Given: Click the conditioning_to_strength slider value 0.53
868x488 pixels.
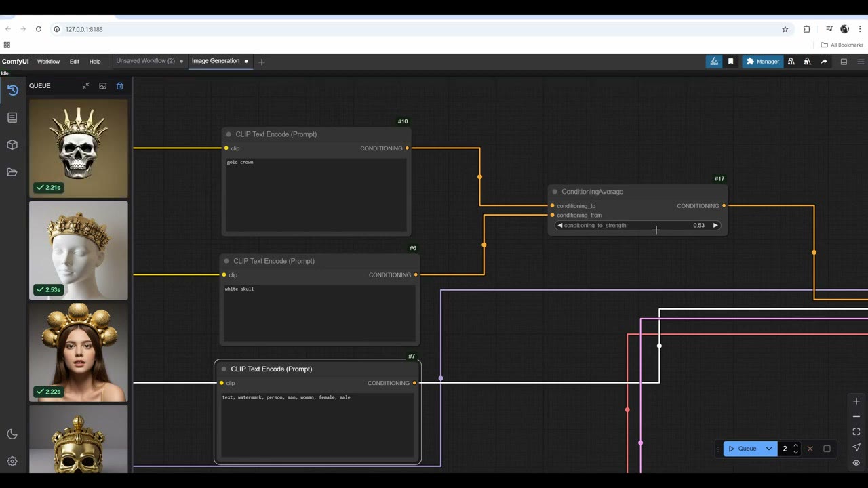Looking at the screenshot, I should [698, 226].
